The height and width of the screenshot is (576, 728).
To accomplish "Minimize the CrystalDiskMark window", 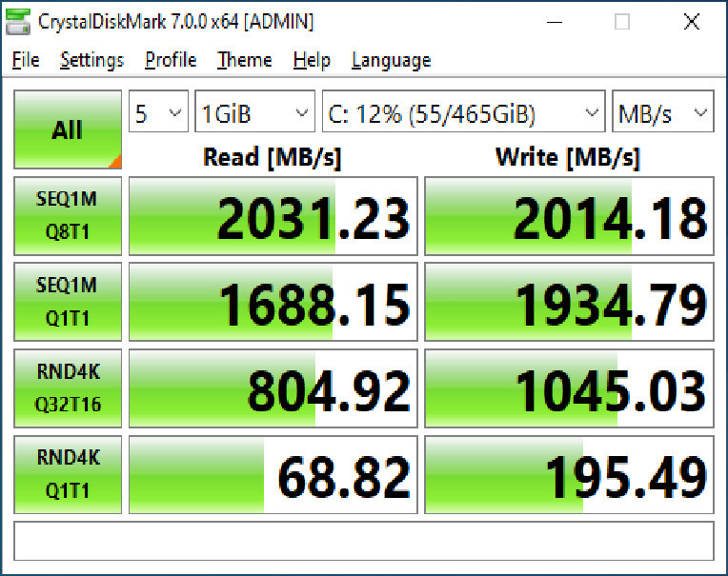I will (555, 21).
